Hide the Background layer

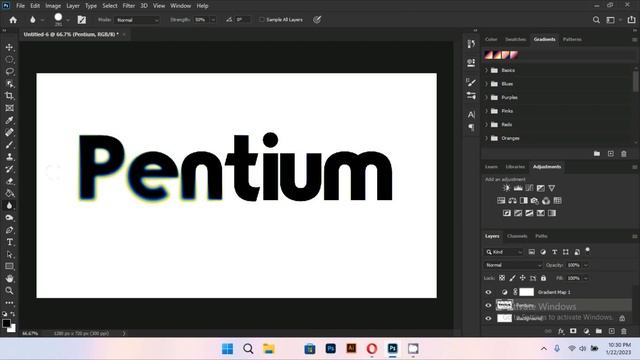coord(488,318)
